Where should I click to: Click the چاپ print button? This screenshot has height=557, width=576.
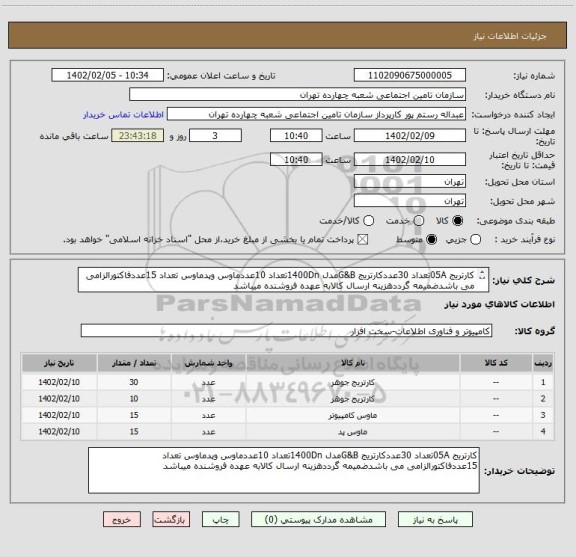220,520
